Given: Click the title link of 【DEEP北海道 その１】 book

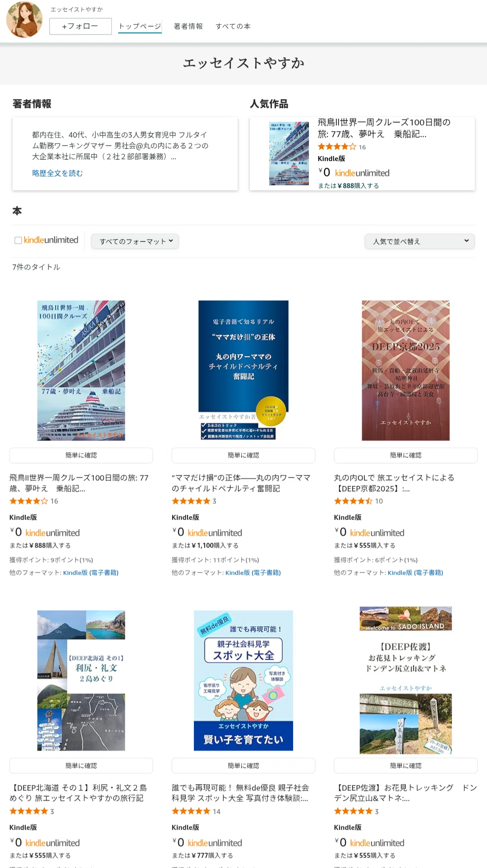Looking at the screenshot, I should [78, 793].
